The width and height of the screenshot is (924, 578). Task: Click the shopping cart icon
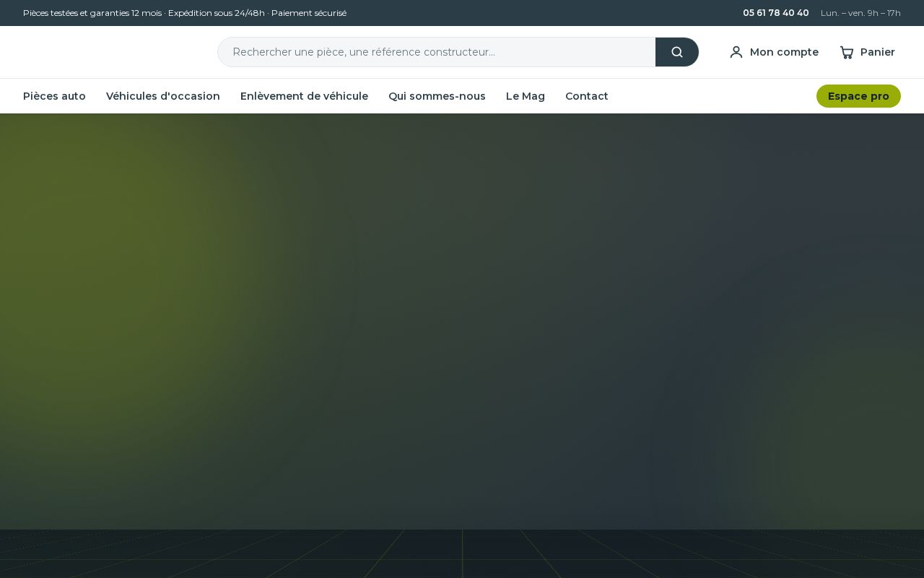(847, 52)
